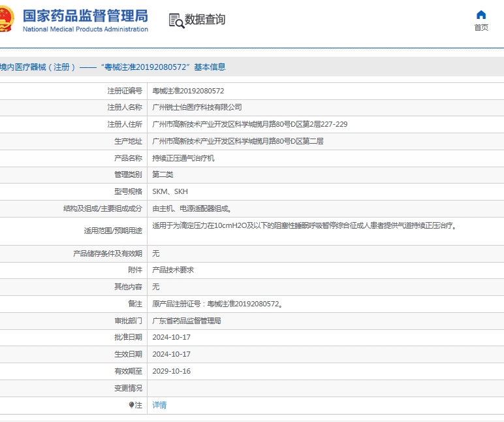Image resolution: width=504 pixels, height=422 pixels.
Task: Click the 附件 label
Action: 135,270
